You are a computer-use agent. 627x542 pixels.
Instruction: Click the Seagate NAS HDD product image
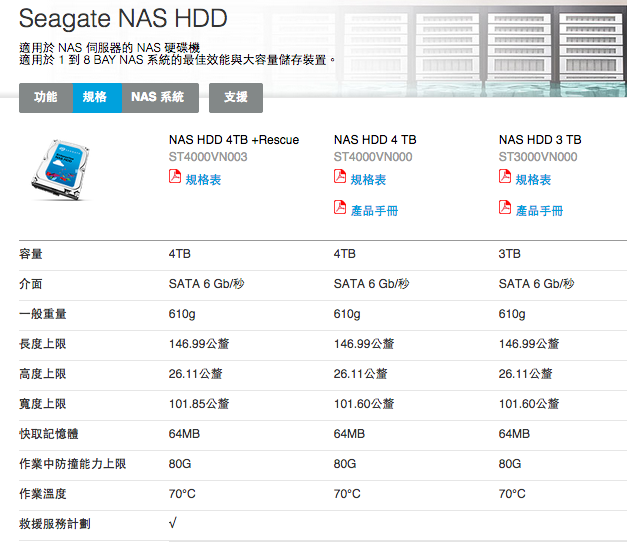61,170
